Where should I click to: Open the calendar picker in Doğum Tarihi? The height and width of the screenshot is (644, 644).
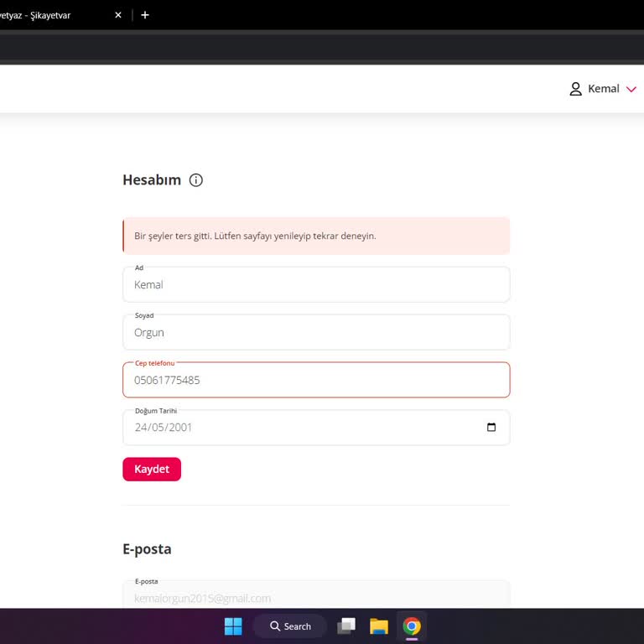point(491,427)
